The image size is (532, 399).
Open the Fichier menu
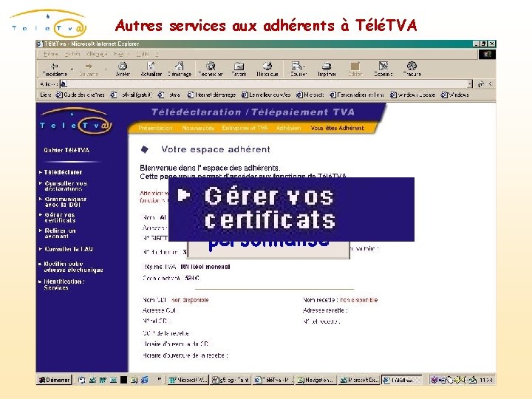tap(50, 54)
